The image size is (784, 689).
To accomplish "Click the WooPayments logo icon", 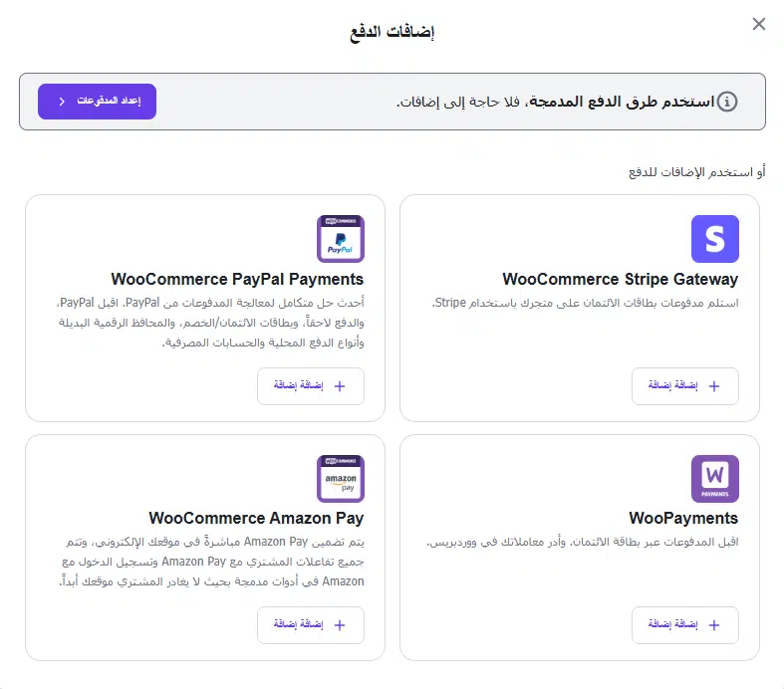I will click(x=714, y=479).
